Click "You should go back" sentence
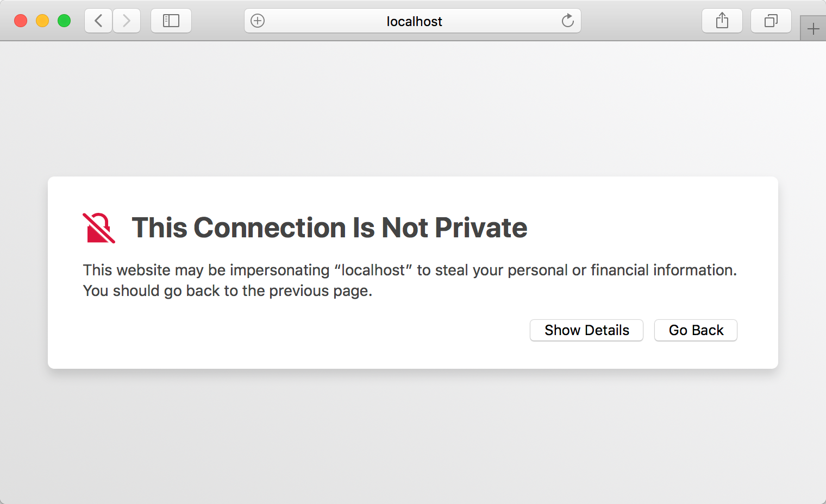 pyautogui.click(x=228, y=291)
